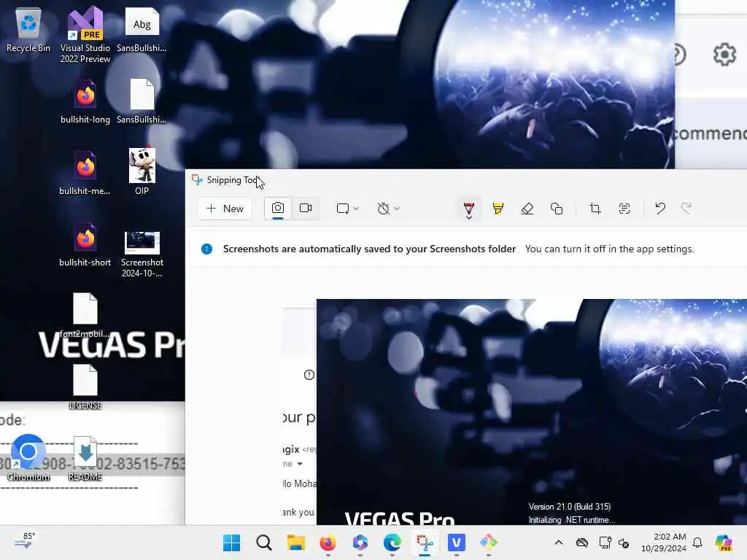Screen dimensions: 747x560
Task: Select the font2mobil... desktop file
Action: (85, 315)
